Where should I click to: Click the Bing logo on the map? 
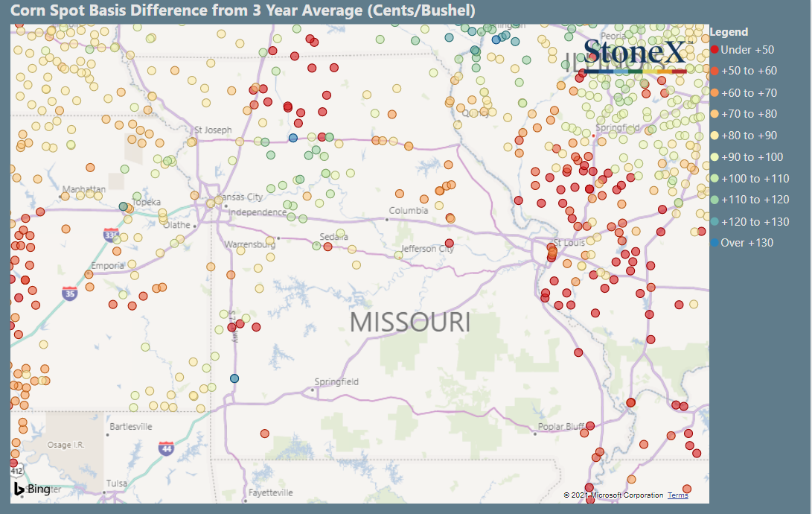(32, 489)
